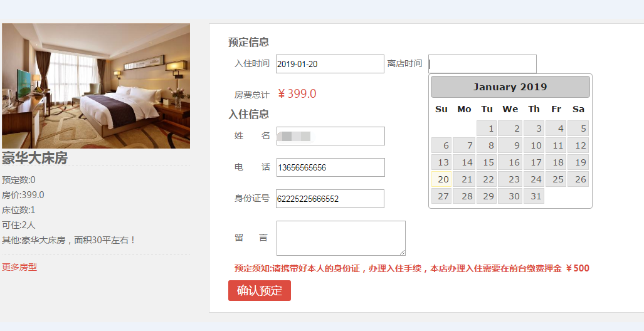Select January 21 in the calendar

(464, 179)
